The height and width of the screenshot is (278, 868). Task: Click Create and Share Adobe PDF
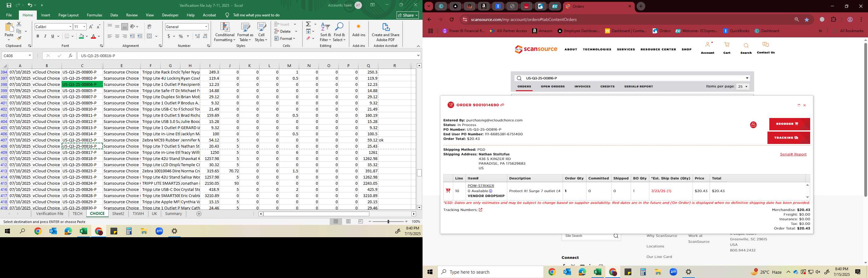(385, 32)
